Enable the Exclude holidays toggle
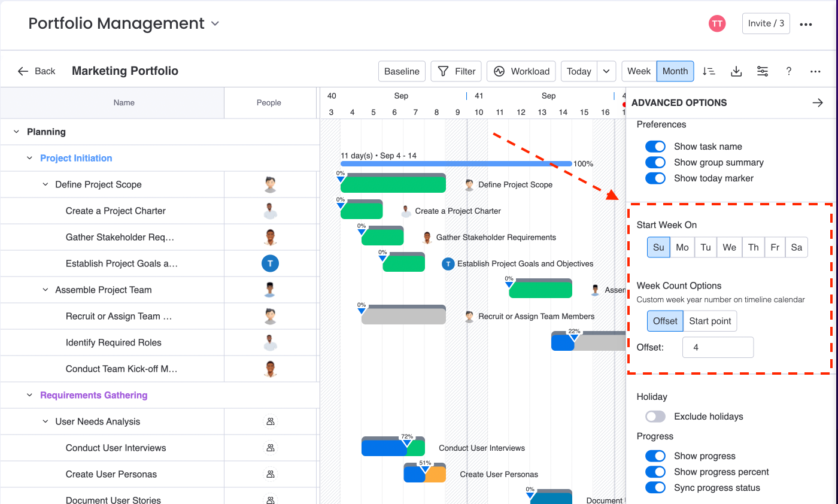The width and height of the screenshot is (838, 504). tap(655, 416)
